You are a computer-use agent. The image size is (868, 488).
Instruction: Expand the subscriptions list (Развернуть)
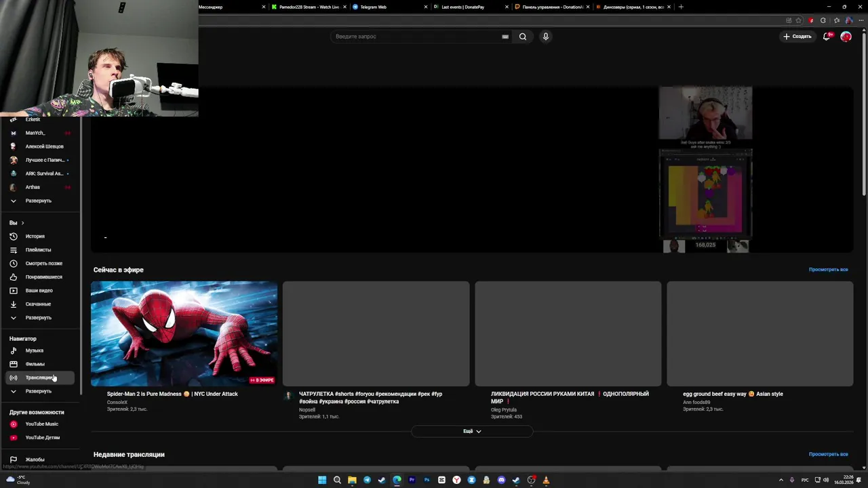[41, 201]
